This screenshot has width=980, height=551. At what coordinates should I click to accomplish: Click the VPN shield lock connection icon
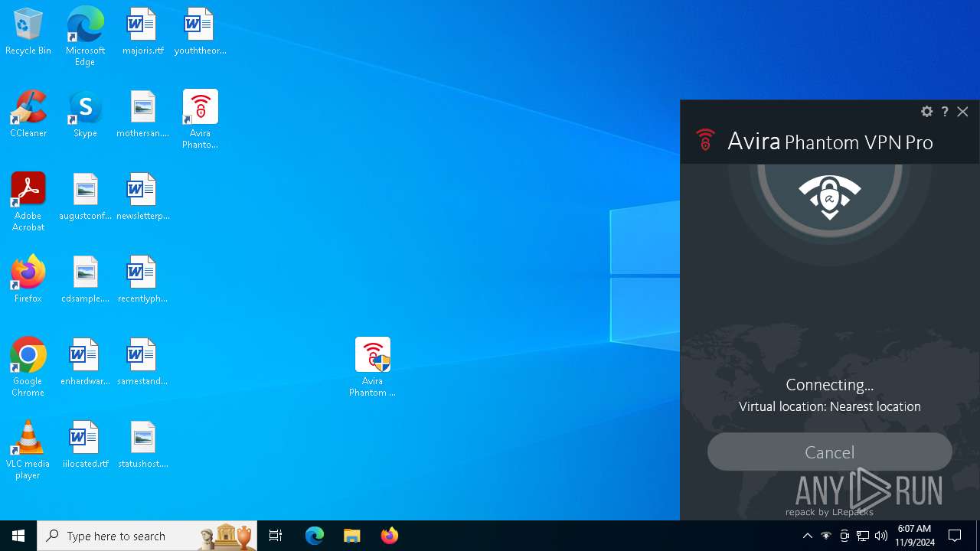pyautogui.click(x=830, y=197)
